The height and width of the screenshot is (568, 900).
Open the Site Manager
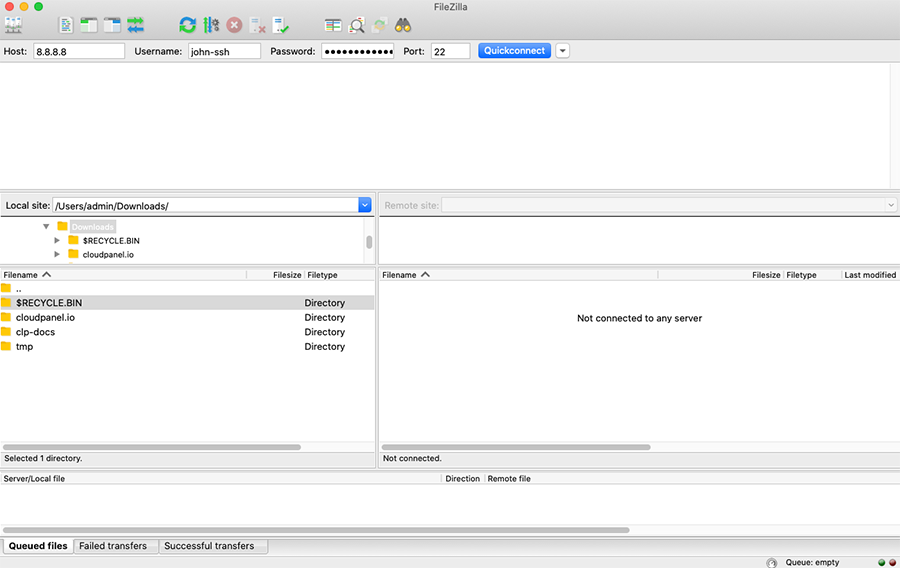13,25
